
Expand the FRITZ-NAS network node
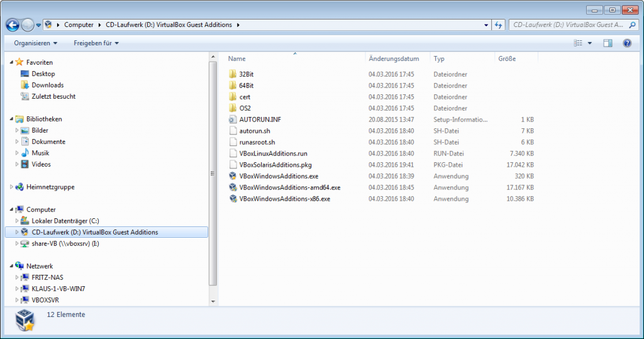(x=17, y=277)
